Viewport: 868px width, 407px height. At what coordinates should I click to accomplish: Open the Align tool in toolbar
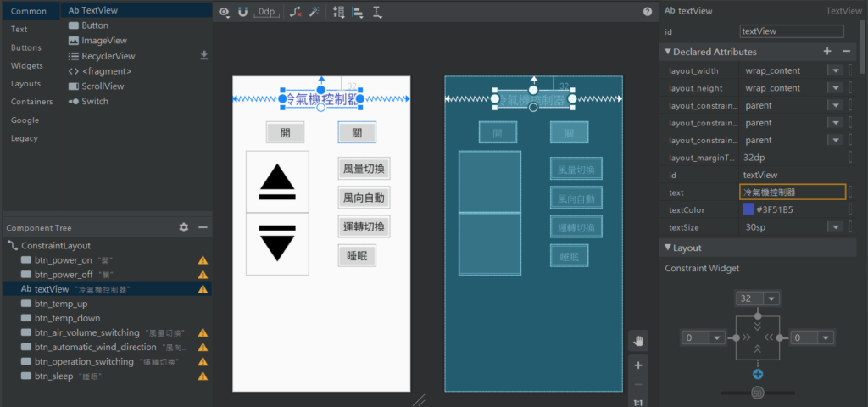point(358,12)
